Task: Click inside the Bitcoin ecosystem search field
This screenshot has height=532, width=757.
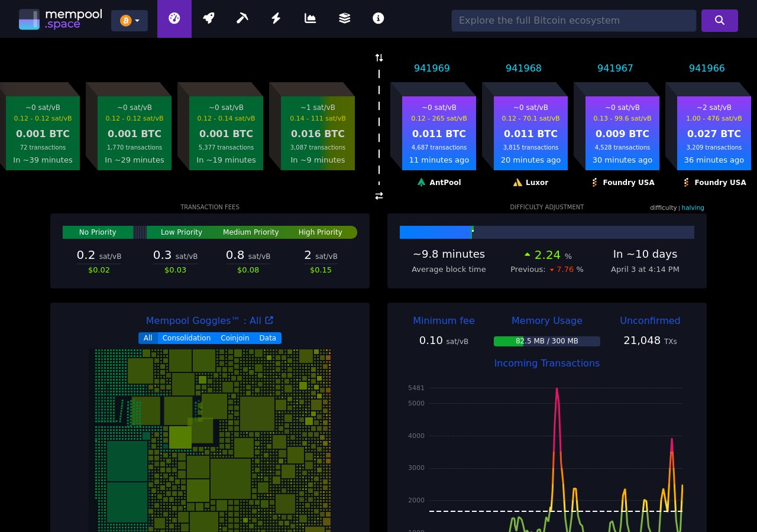Action: pos(574,20)
